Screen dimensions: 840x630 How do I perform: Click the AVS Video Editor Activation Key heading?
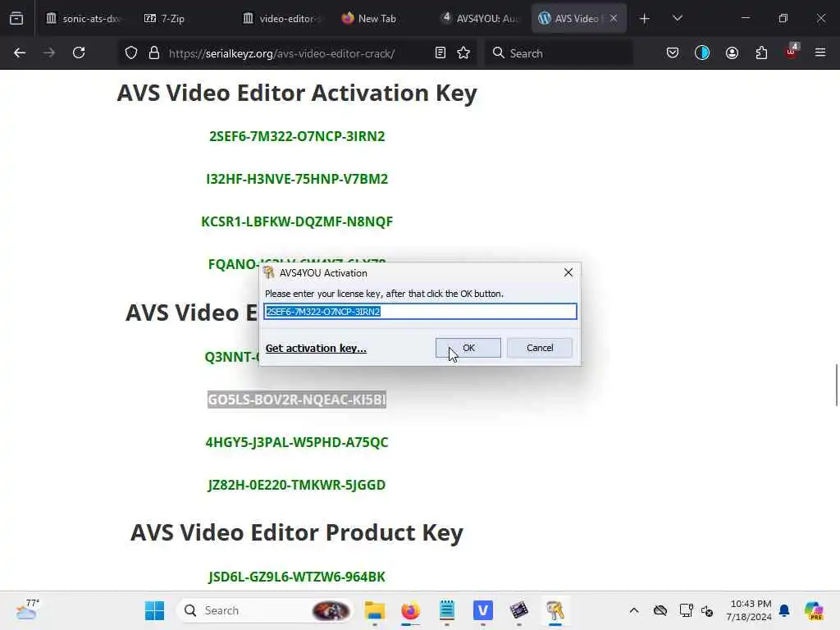click(x=297, y=94)
